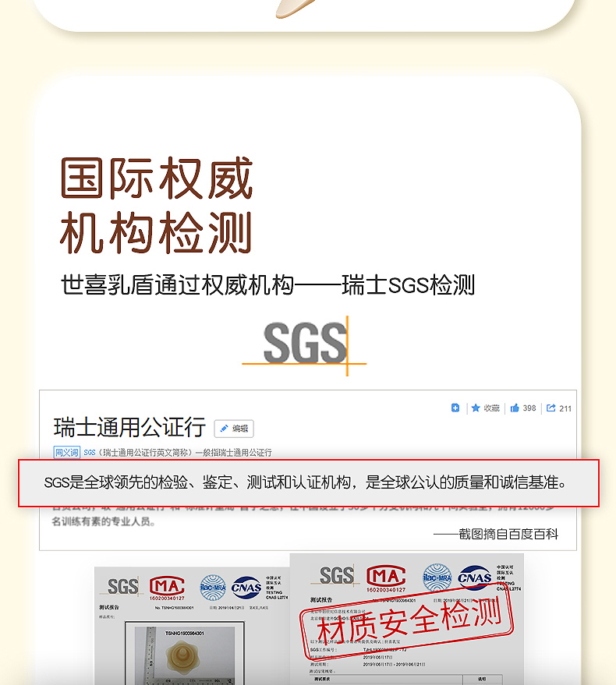Click the pencil 编辑 edit button
The image size is (616, 685).
pos(234,429)
